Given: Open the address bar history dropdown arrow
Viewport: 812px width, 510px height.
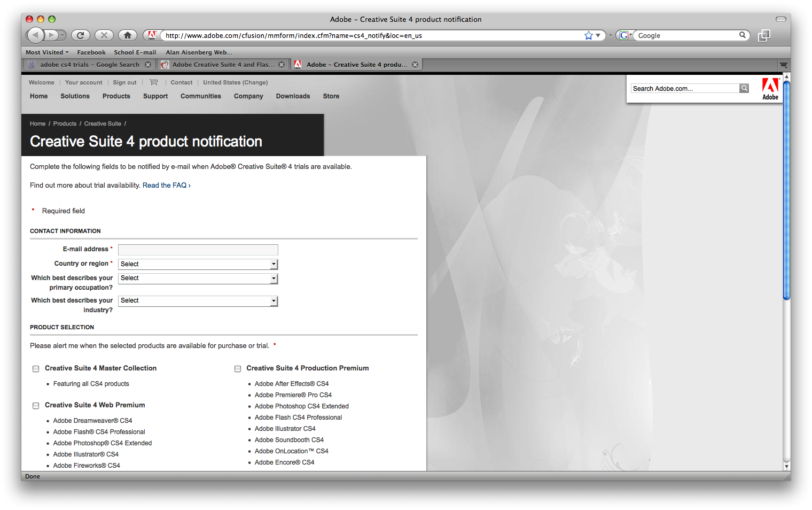Looking at the screenshot, I should pyautogui.click(x=598, y=35).
